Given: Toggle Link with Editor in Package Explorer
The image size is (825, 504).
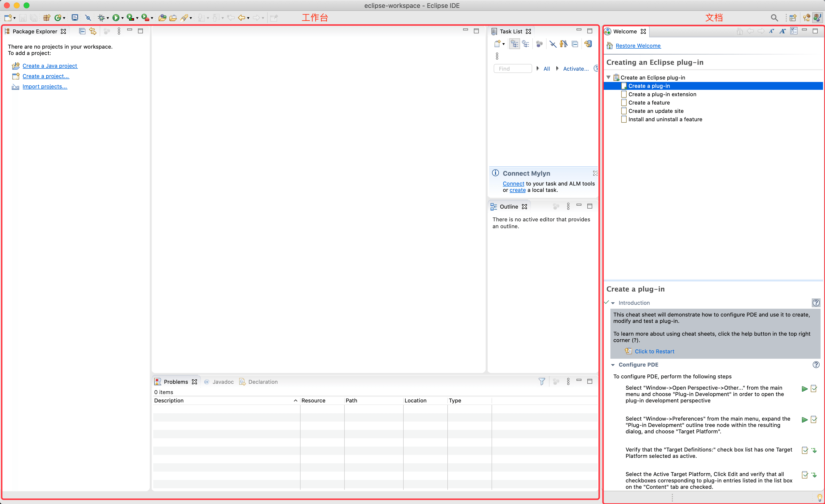Looking at the screenshot, I should [93, 31].
